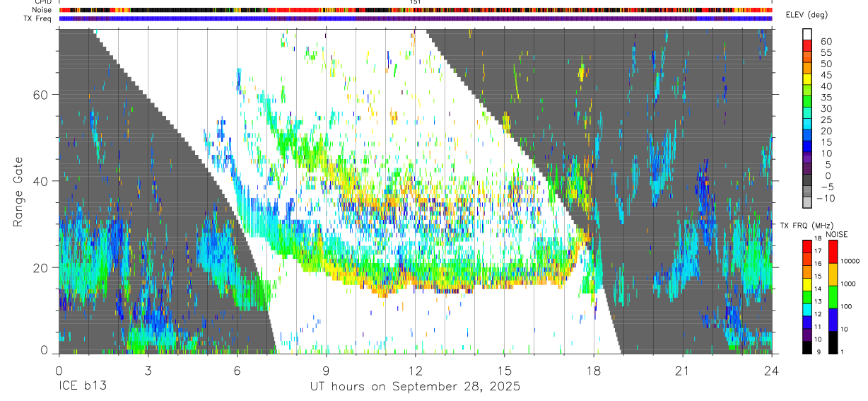Click the blue TX Freq strip above plot
868x401 pixels.
click(416, 18)
